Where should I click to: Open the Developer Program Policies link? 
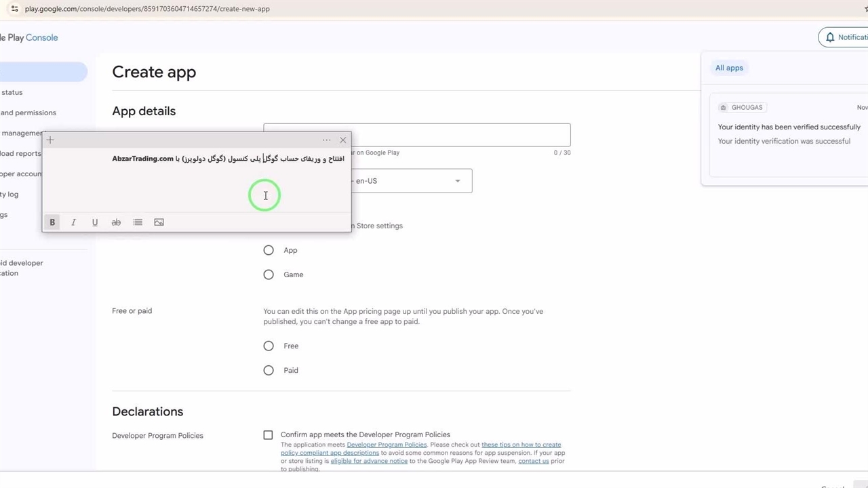coord(387,445)
